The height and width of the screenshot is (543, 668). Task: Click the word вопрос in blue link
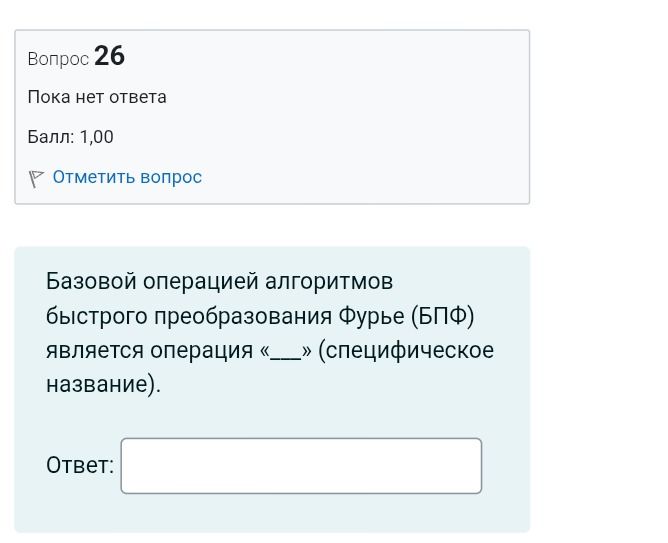171,178
